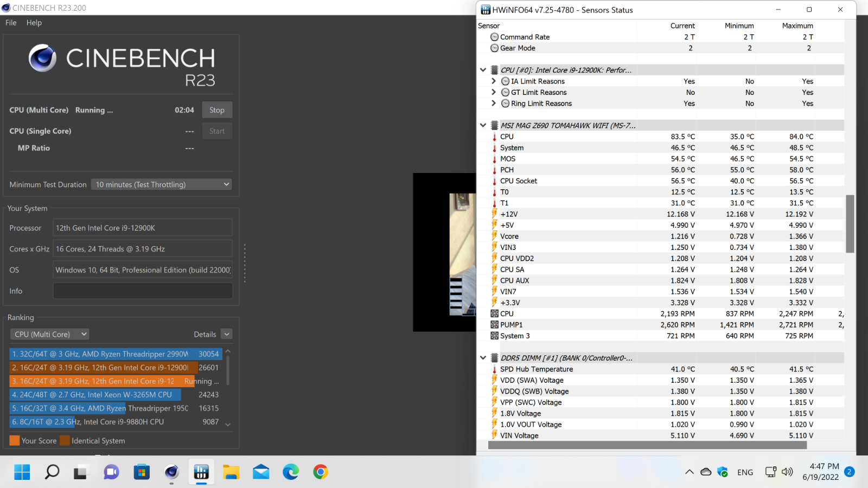868x488 pixels.
Task: Click the Cinebench sphere logo
Action: click(42, 58)
